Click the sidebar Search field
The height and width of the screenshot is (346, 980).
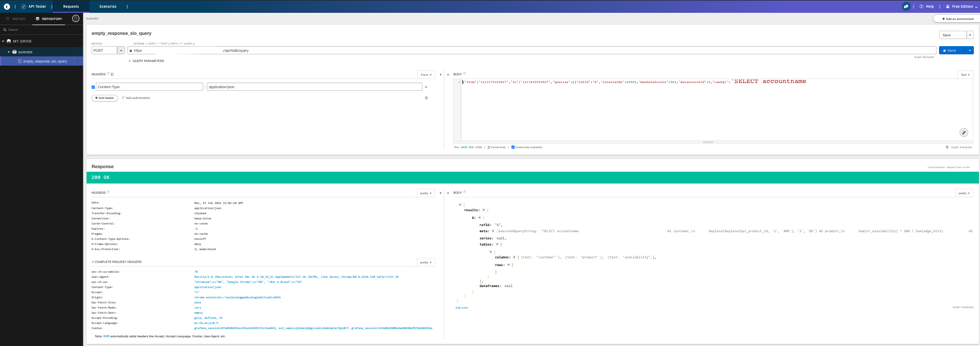tap(41, 30)
